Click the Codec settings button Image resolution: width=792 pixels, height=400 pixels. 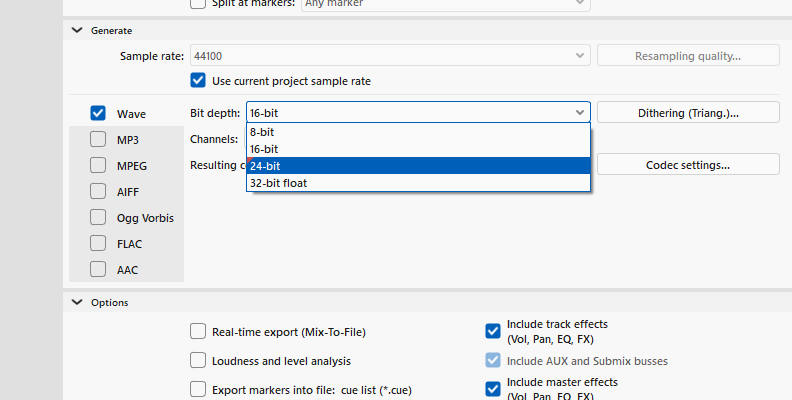[688, 164]
